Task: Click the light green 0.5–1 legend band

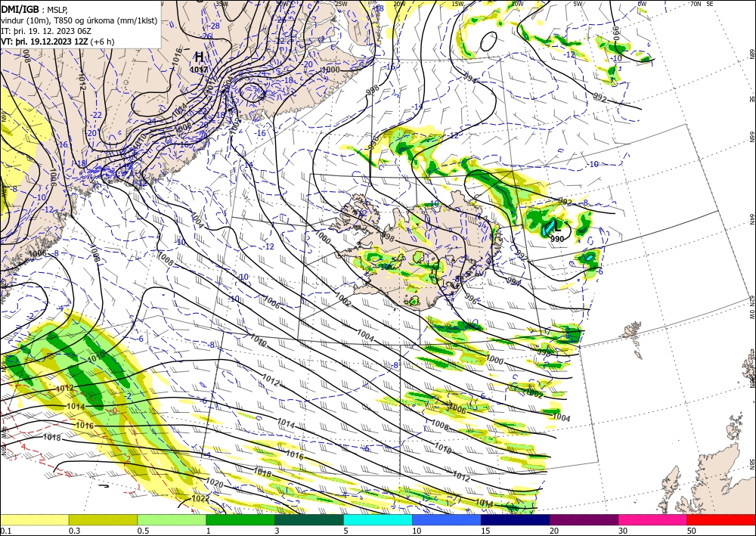Action: (x=172, y=519)
